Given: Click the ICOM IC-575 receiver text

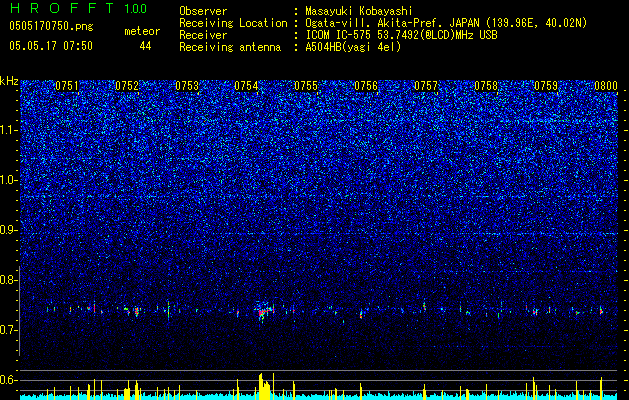Looking at the screenshot, I should coord(401,35).
